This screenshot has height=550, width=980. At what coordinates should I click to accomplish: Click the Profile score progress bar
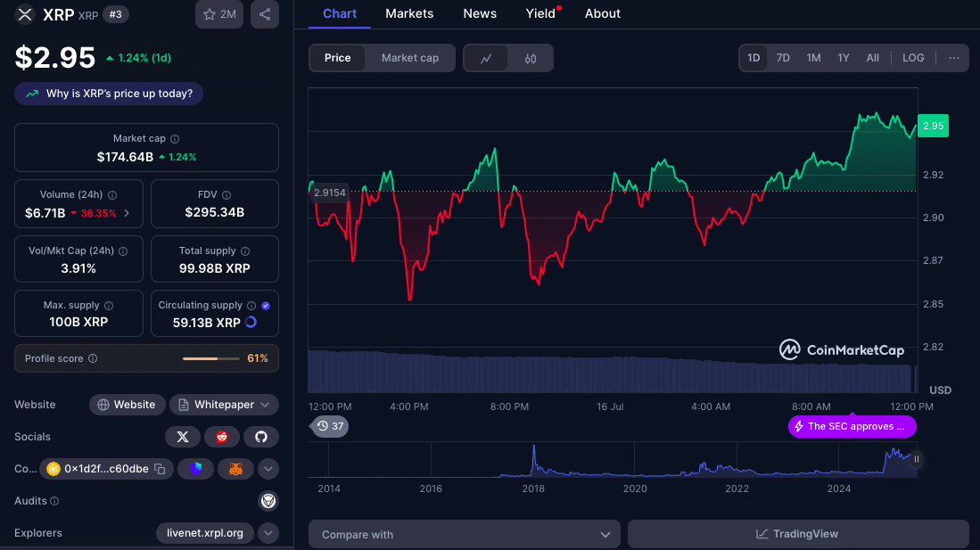pos(210,358)
